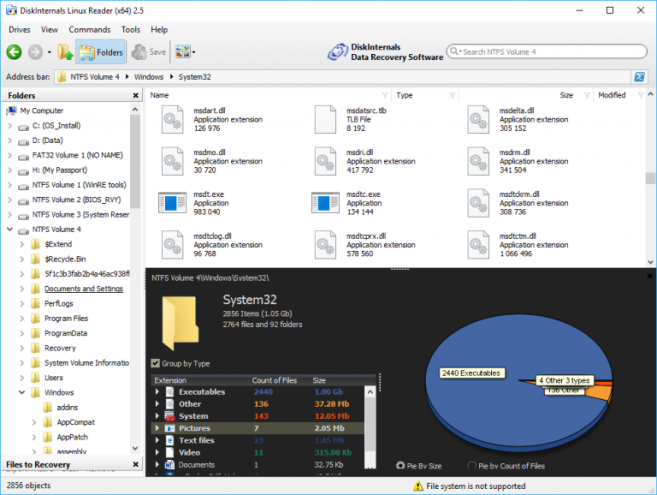This screenshot has width=657, height=495.
Task: Select the $Recycle.Bin folder
Action: pos(65,259)
